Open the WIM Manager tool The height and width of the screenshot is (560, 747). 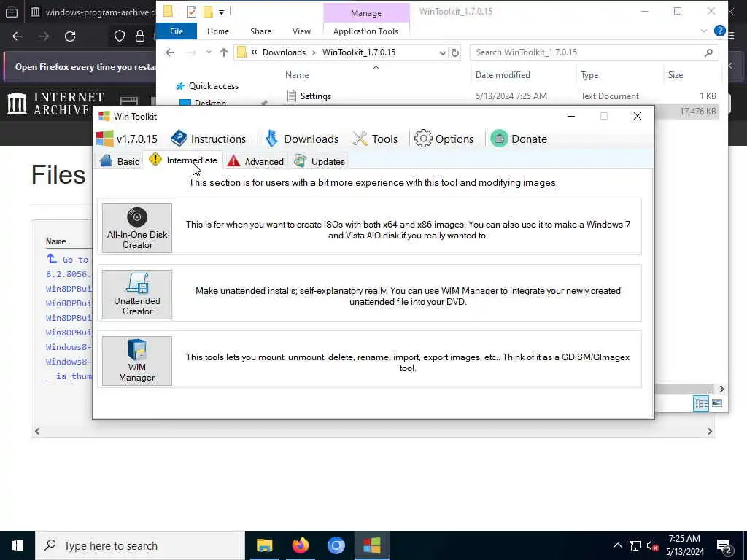coord(136,360)
